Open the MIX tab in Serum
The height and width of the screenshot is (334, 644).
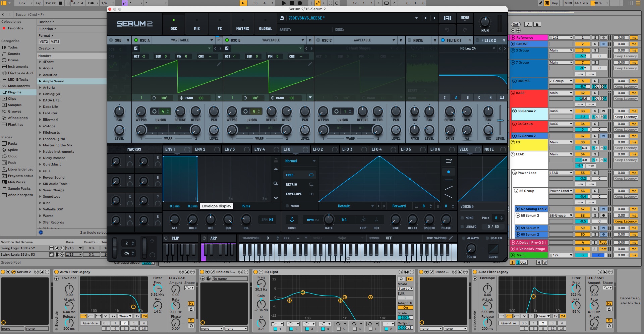pos(197,23)
